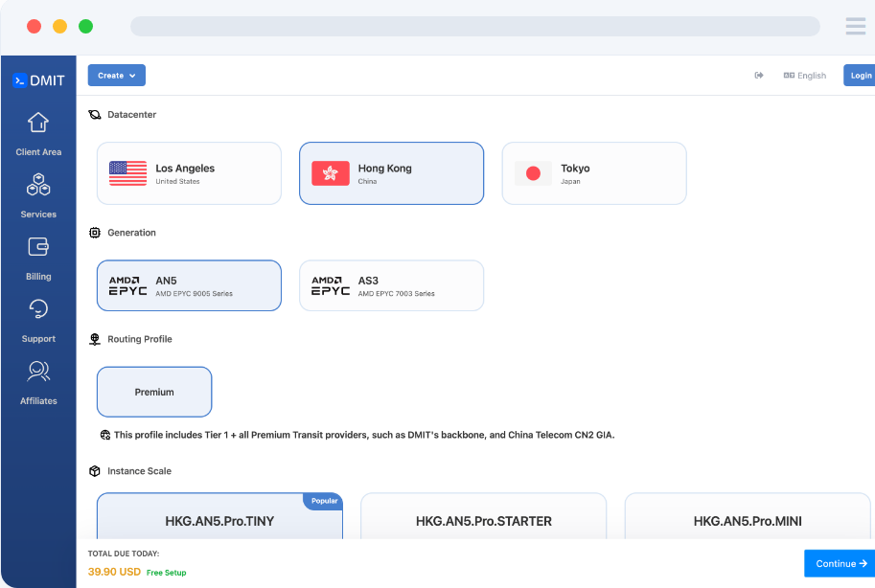Click the Continue button
875x588 pixels.
click(840, 563)
